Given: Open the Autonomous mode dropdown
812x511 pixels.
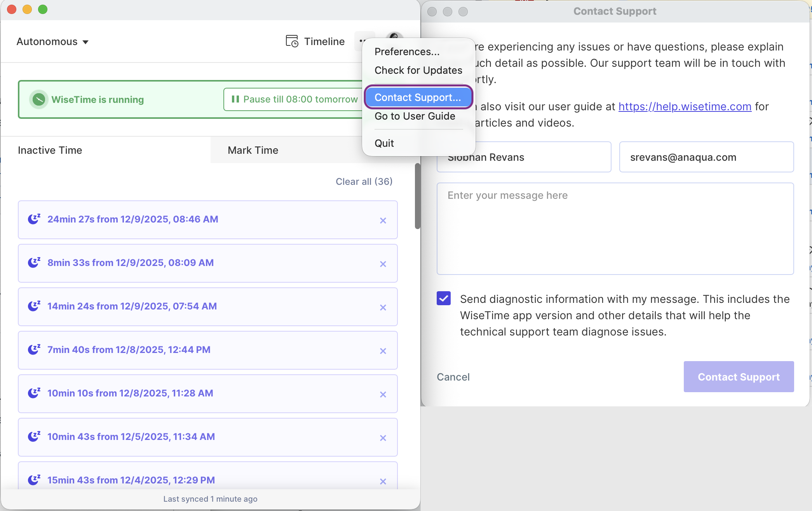Looking at the screenshot, I should 52,42.
